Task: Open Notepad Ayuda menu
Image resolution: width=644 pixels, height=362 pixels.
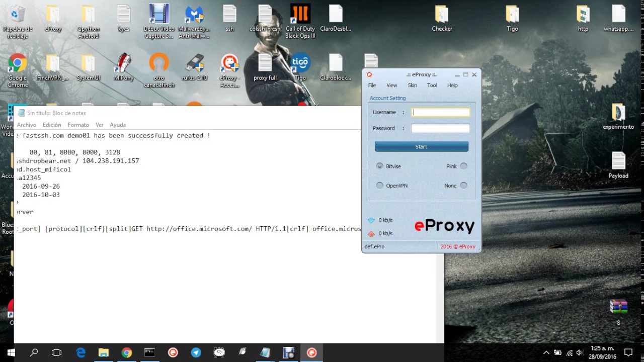Action: [x=118, y=125]
